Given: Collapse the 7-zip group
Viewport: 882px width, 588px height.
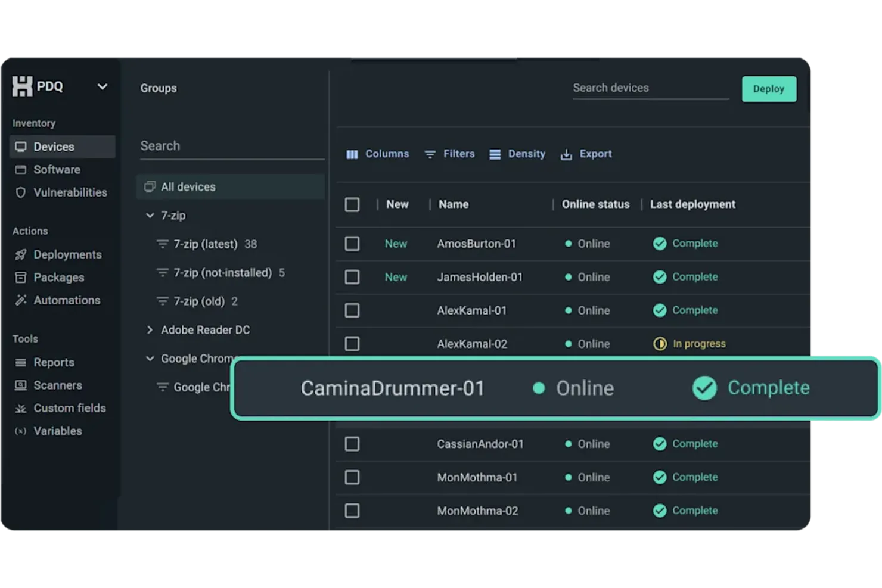Looking at the screenshot, I should (x=150, y=215).
